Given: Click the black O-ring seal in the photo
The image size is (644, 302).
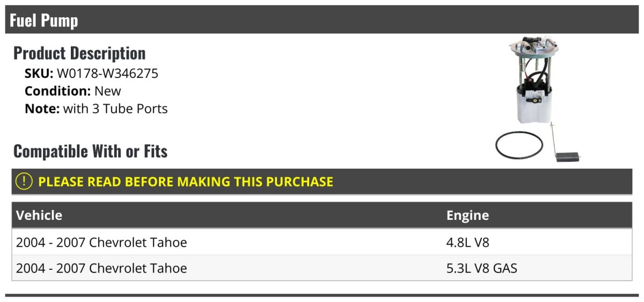Looking at the screenshot, I should (x=519, y=145).
